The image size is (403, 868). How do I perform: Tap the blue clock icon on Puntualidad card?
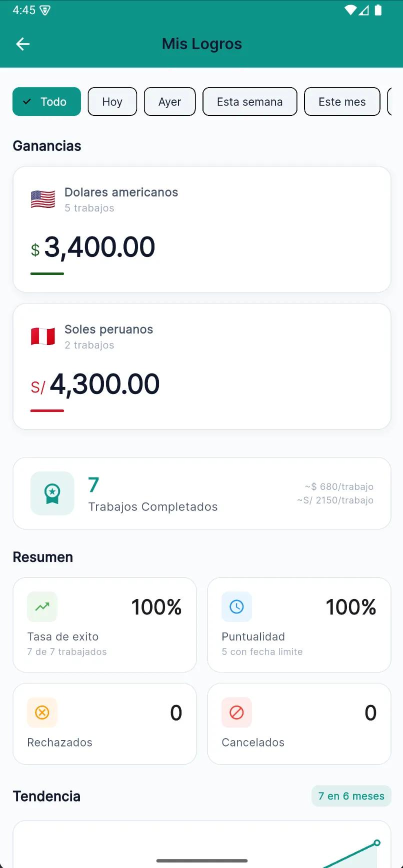[x=236, y=606]
